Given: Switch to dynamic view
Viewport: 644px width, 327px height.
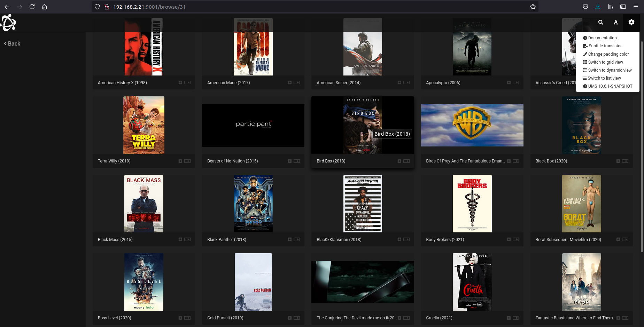Looking at the screenshot, I should click(x=607, y=70).
